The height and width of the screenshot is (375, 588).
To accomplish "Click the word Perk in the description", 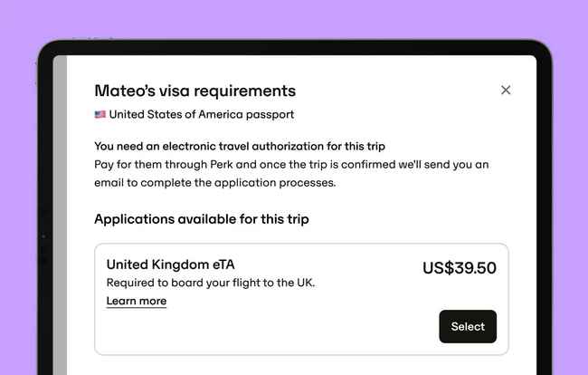I will pos(222,165).
